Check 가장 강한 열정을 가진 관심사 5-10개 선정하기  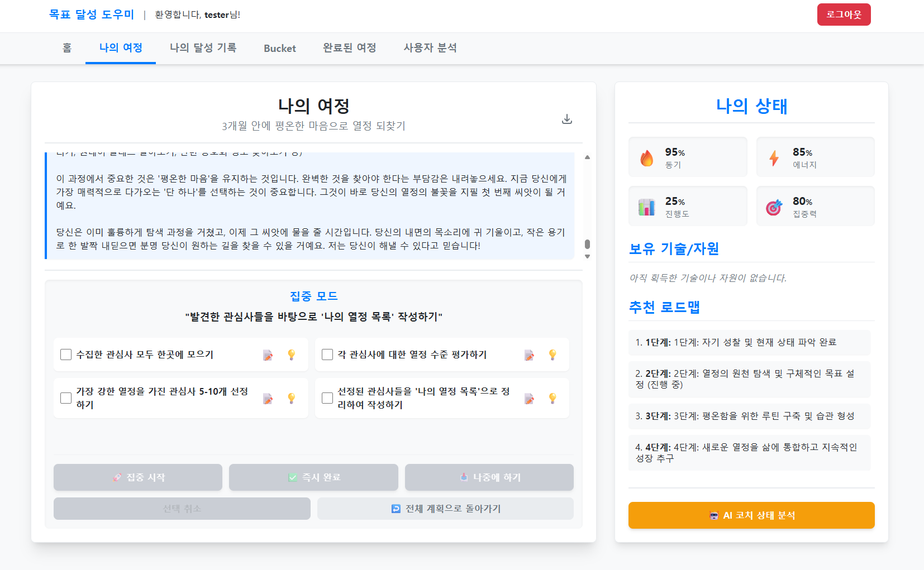pyautogui.click(x=66, y=398)
